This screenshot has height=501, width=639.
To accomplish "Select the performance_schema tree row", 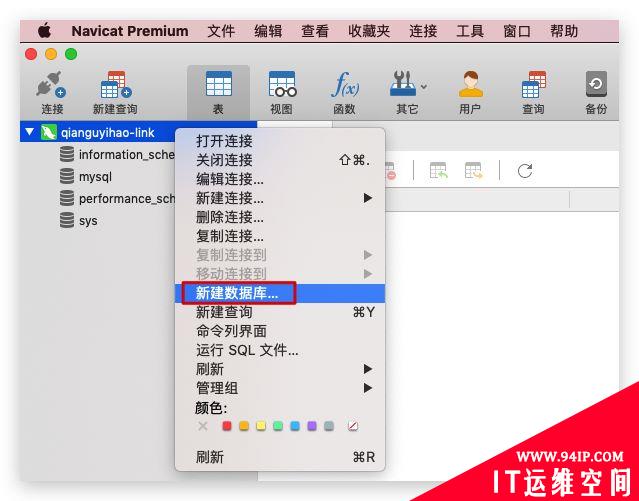I will 98,199.
